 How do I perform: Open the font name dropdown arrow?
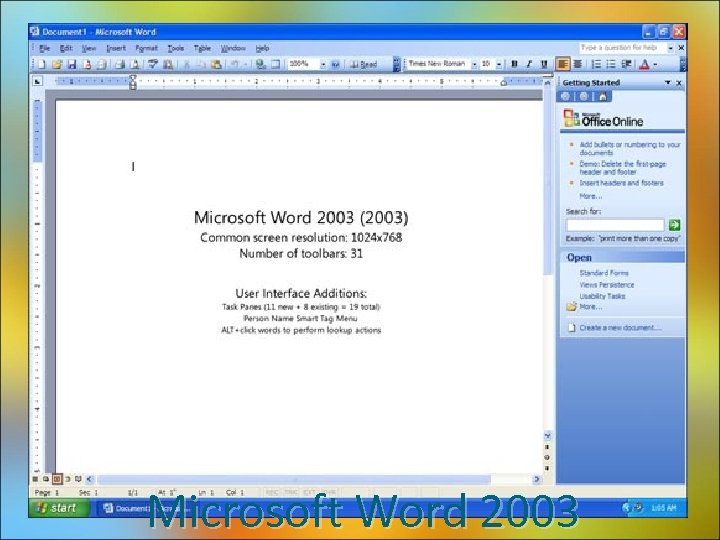point(474,64)
